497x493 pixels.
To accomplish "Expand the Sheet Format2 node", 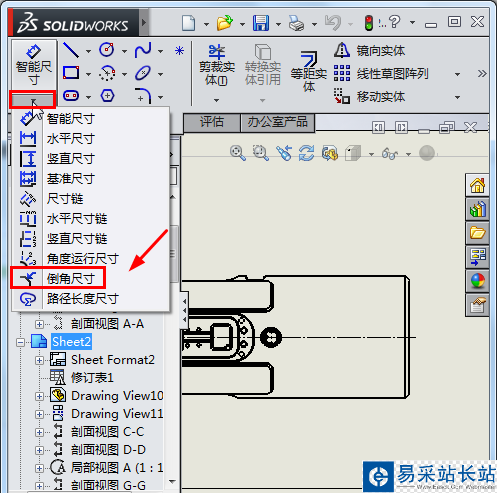I will (39, 360).
